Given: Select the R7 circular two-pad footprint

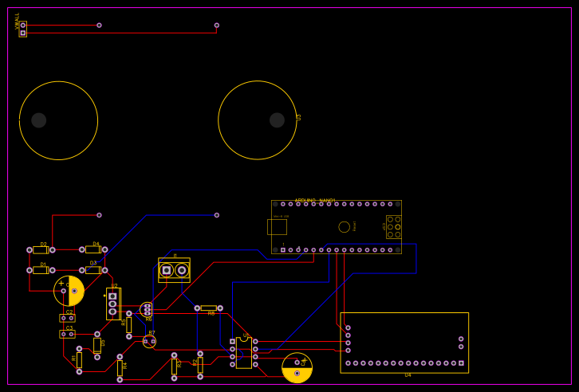Looking at the screenshot, I should [x=149, y=342].
